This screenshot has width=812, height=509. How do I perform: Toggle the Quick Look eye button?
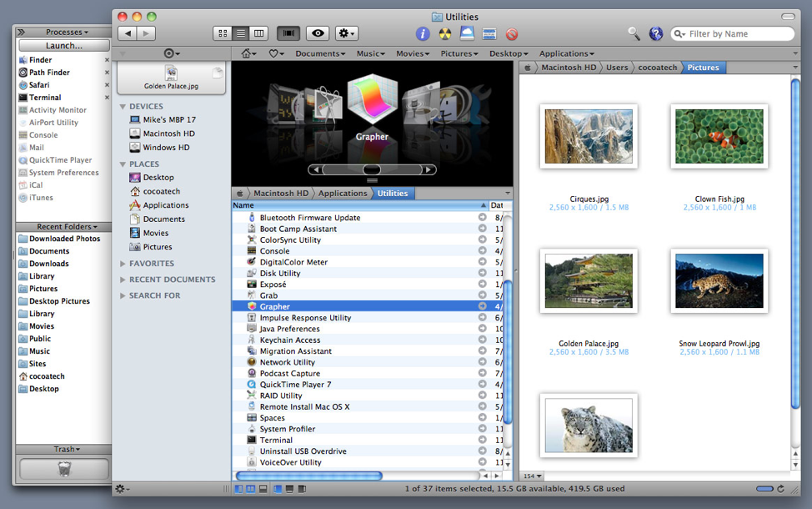point(317,33)
